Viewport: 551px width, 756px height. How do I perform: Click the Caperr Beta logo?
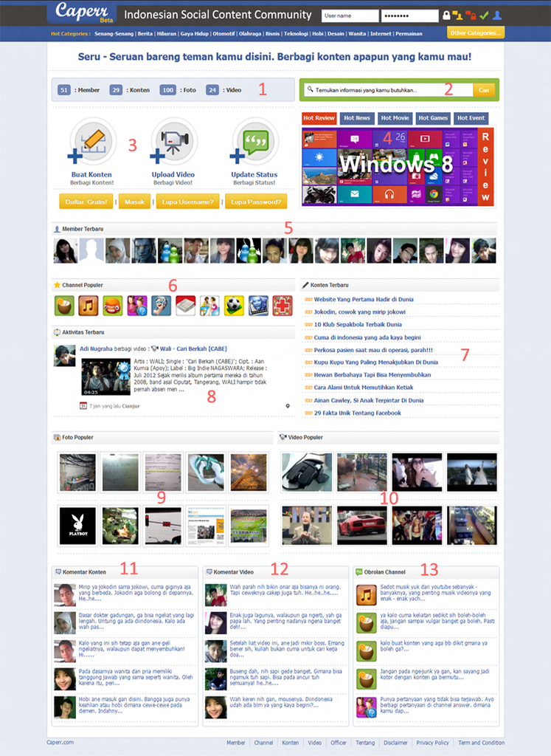point(83,13)
